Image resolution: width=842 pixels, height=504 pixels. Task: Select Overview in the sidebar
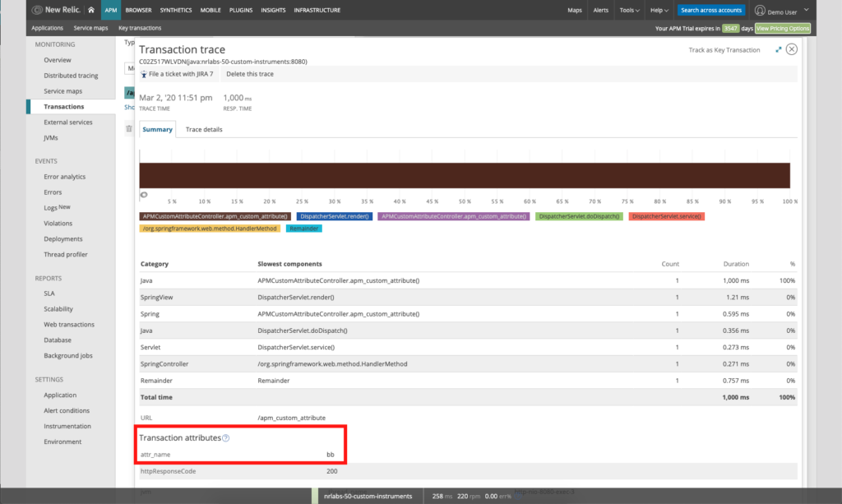click(x=58, y=60)
